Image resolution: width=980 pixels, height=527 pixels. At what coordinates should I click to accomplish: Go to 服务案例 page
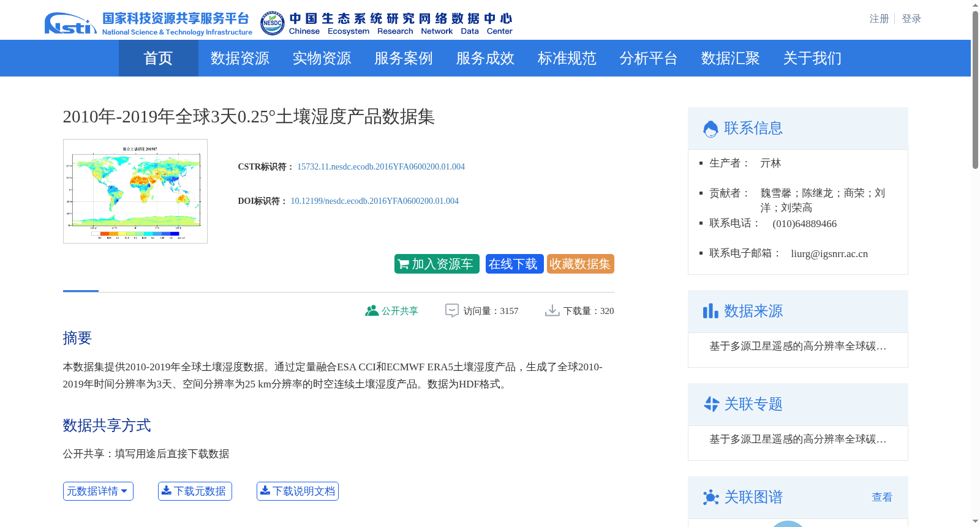(x=403, y=58)
